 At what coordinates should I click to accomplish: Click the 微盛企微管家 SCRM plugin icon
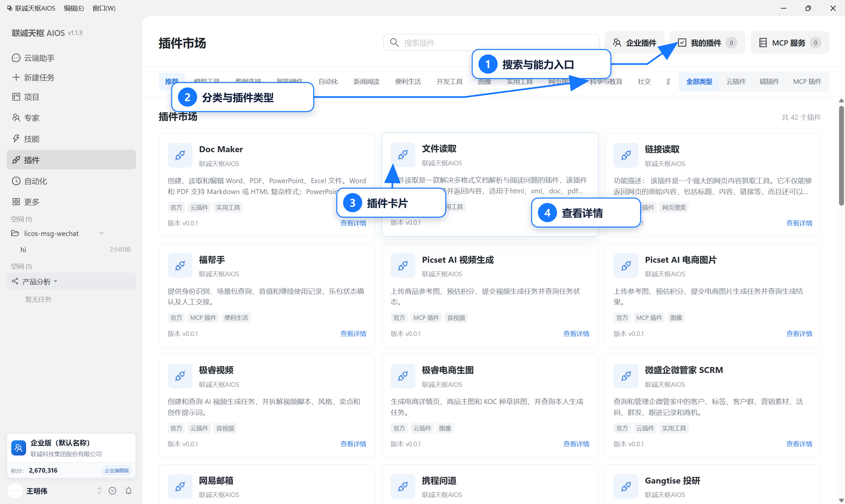[x=626, y=376]
